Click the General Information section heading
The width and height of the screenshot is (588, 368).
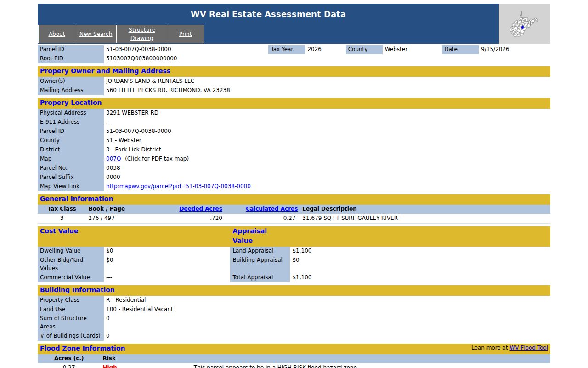point(76,199)
